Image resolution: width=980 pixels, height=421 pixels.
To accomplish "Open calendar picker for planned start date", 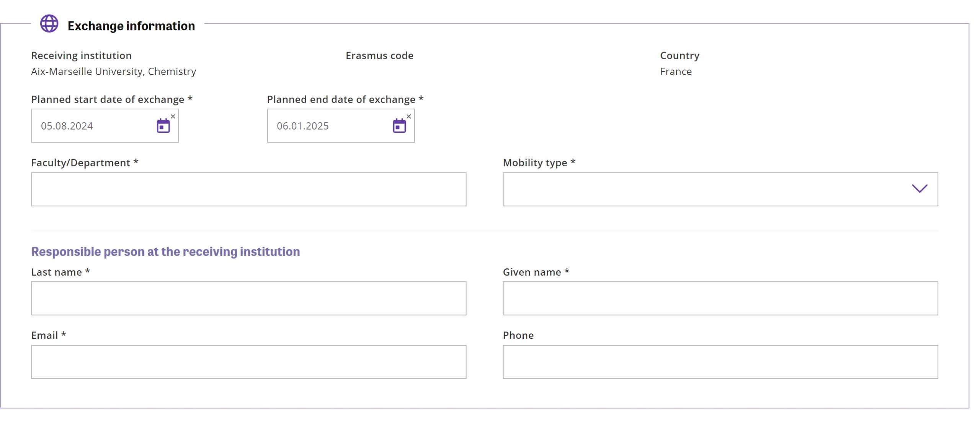I will 163,125.
